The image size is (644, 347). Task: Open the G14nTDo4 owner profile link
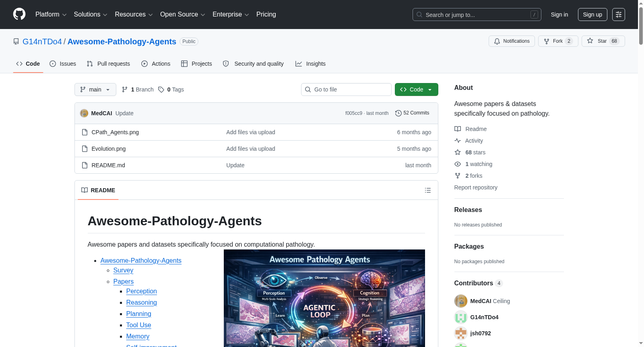click(42, 42)
